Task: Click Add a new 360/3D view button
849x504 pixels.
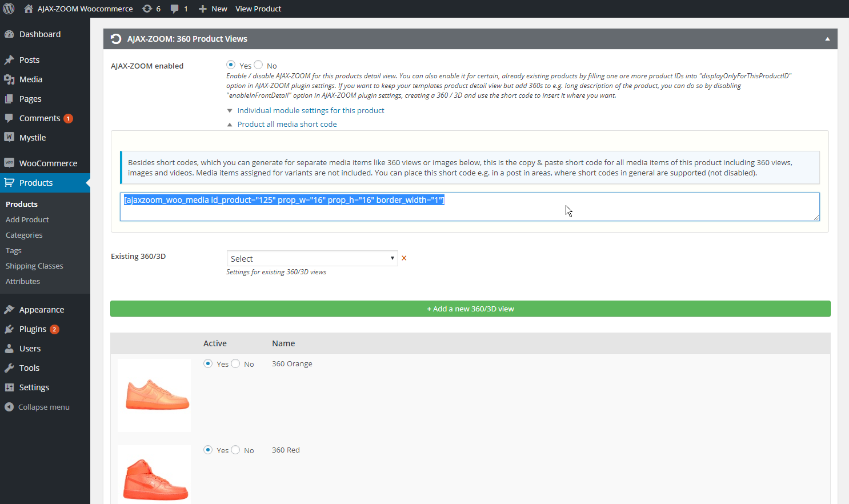Action: click(x=470, y=309)
